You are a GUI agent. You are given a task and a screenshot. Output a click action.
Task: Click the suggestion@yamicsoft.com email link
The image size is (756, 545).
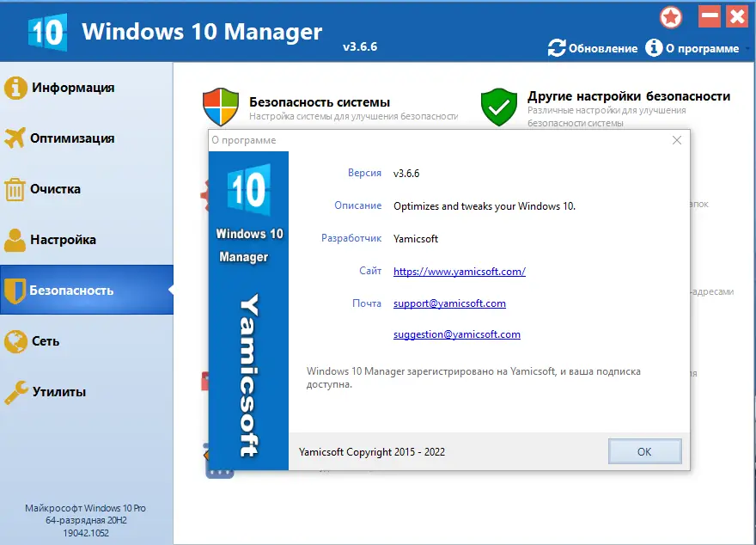point(456,334)
